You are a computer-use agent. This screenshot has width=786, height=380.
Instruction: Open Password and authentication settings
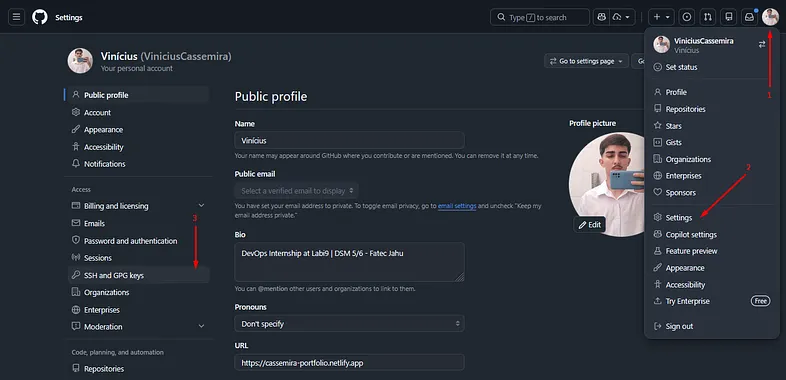click(137, 241)
